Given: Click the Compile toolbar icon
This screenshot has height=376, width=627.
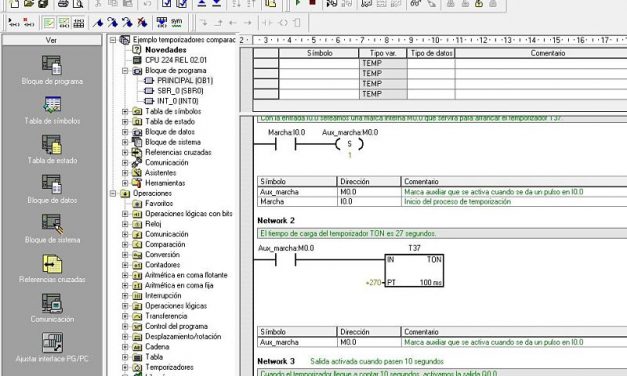Looking at the screenshot, I should tap(167, 4).
